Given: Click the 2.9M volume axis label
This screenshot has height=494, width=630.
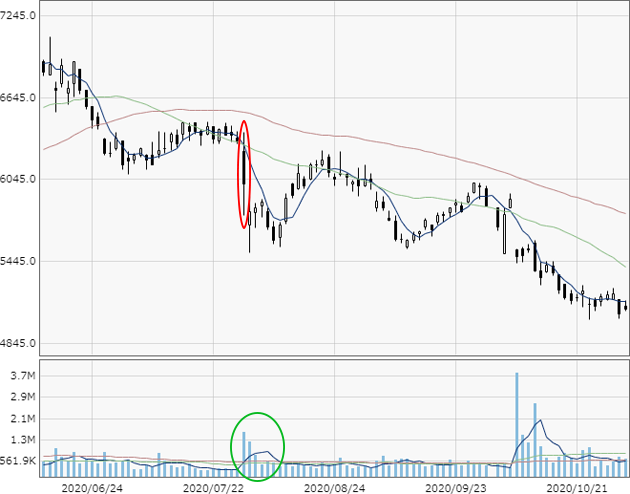Looking at the screenshot, I should [23, 397].
